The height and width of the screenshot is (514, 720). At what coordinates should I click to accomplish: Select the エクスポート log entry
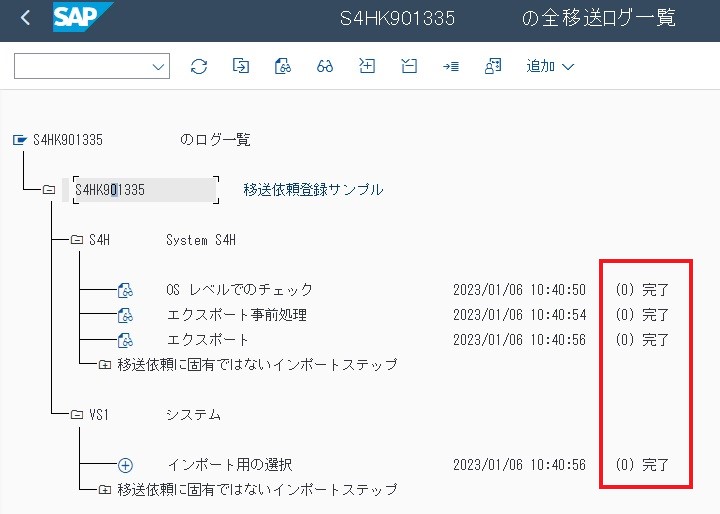pyautogui.click(x=208, y=340)
